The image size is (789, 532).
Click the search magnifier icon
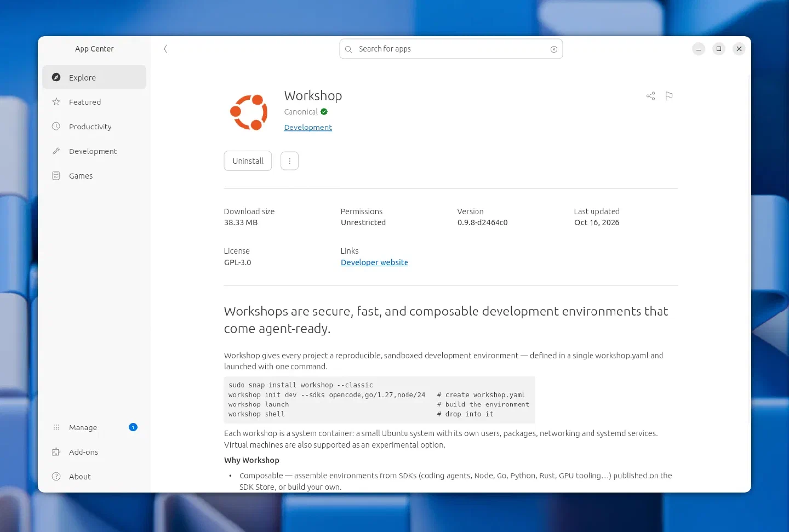point(348,49)
